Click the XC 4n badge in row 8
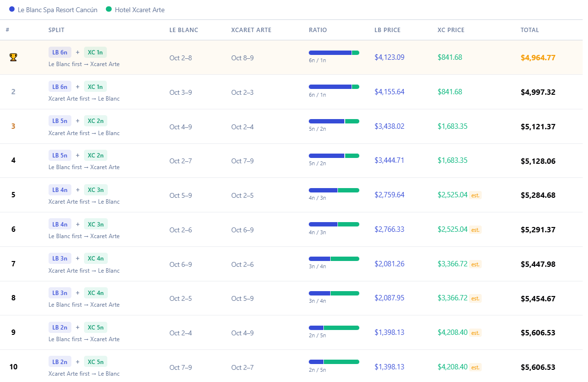588x382 pixels. [x=96, y=293]
